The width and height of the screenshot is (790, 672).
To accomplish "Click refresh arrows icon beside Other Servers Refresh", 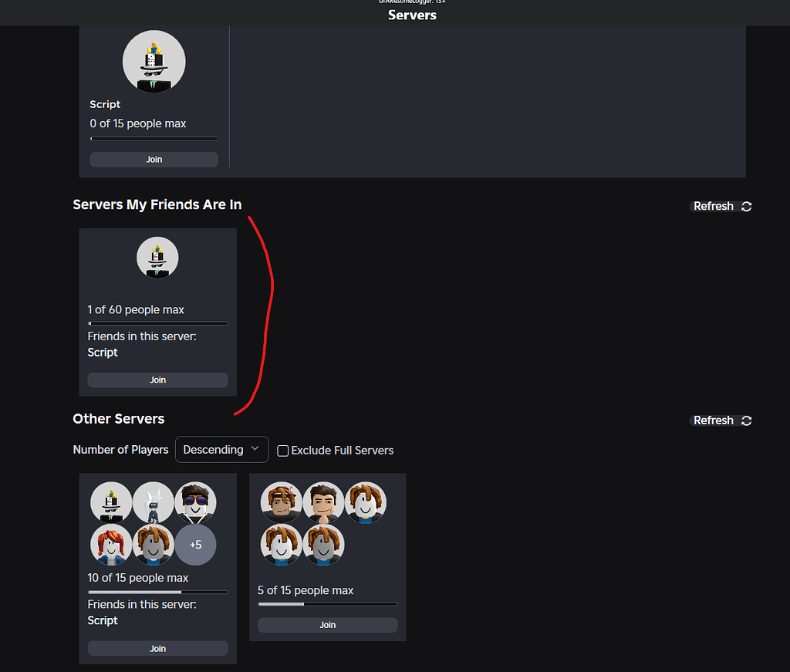I will point(747,420).
